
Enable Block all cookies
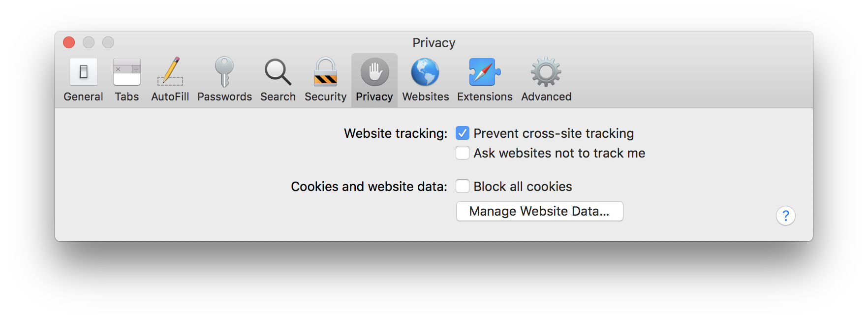[462, 187]
